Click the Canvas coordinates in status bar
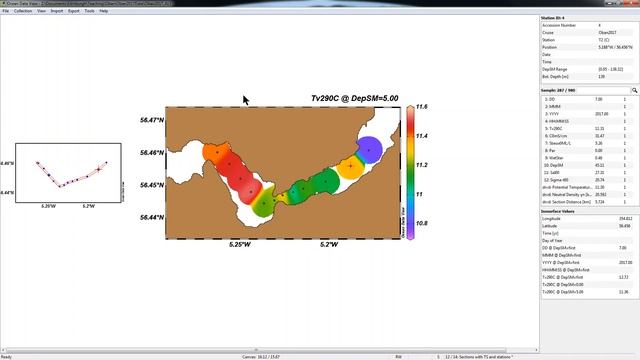Image resolution: width=640 pixels, height=360 pixels. point(261,357)
